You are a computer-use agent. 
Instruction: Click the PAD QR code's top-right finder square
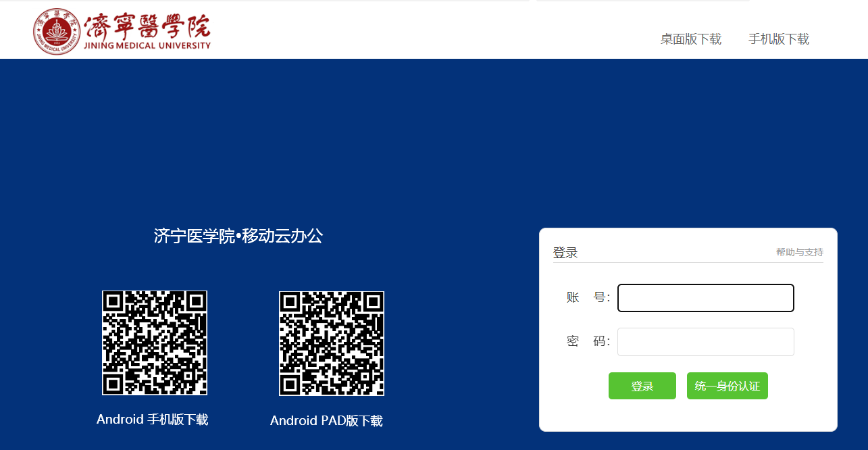tap(373, 303)
